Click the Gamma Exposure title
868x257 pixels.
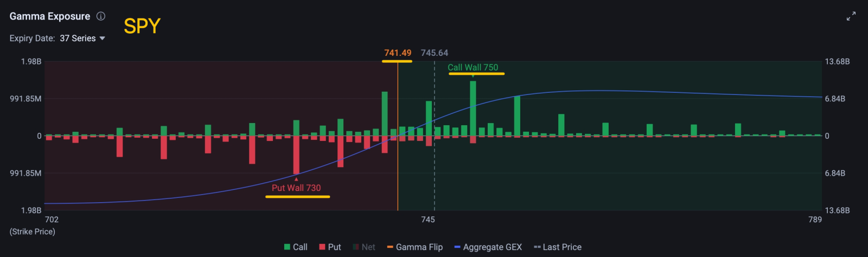click(x=50, y=16)
